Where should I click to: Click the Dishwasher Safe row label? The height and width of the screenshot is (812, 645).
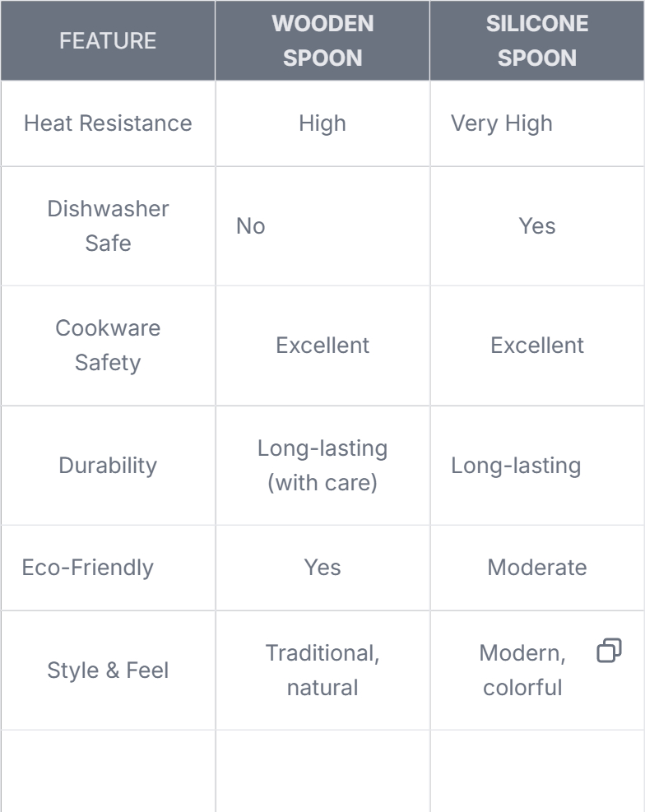(x=108, y=225)
